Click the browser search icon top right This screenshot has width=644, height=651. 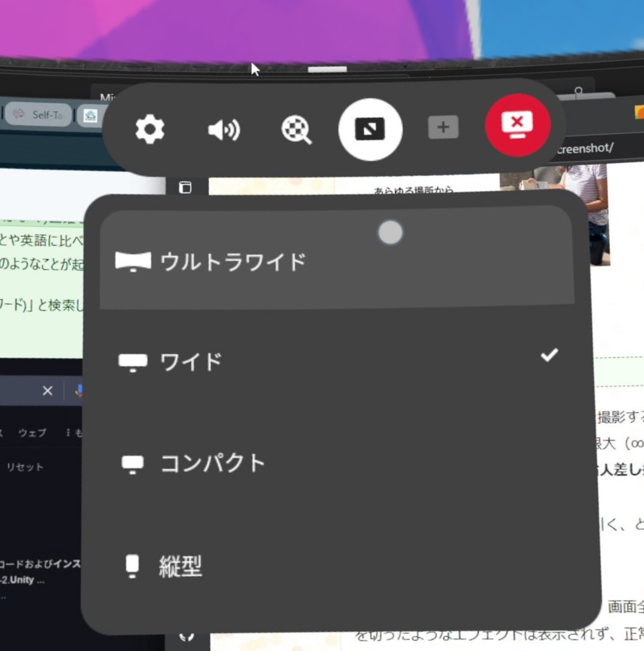coord(578,91)
